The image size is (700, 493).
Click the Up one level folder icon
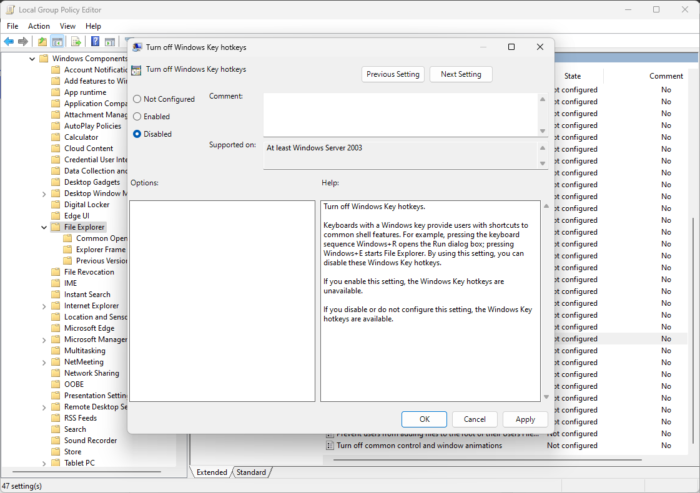click(42, 42)
